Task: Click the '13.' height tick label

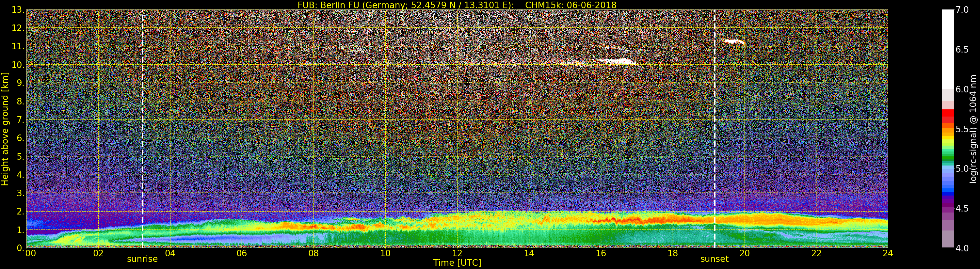Action: coord(18,10)
